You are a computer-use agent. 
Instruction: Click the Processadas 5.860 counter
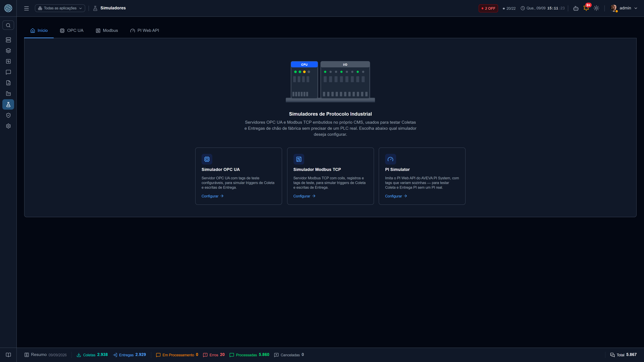click(x=249, y=355)
